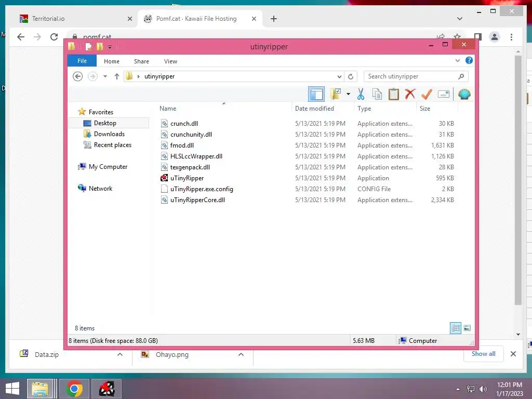Open the Chrome profile avatar
532x399 pixels.
(x=495, y=37)
